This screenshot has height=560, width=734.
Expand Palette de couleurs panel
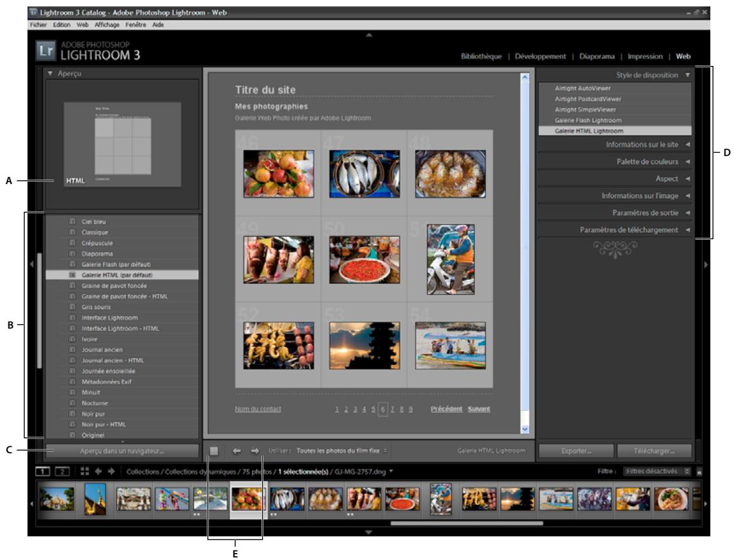click(x=688, y=162)
